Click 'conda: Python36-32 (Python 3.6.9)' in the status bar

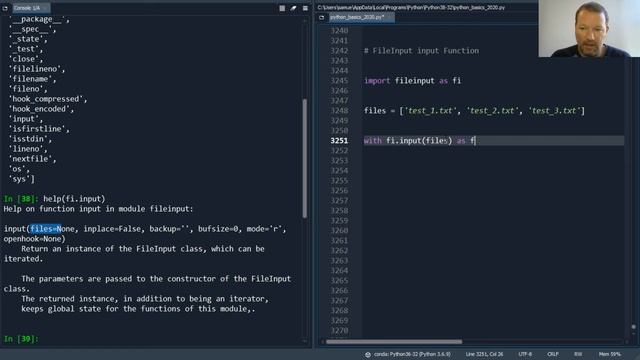(x=412, y=354)
